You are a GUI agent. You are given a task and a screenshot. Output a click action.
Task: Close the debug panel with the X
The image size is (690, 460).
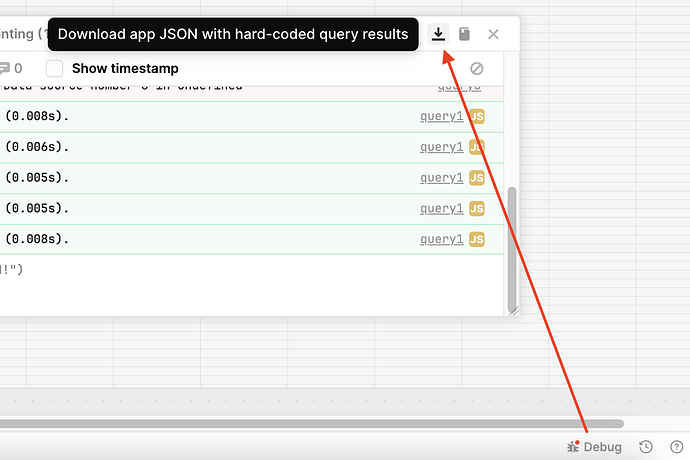(x=493, y=34)
